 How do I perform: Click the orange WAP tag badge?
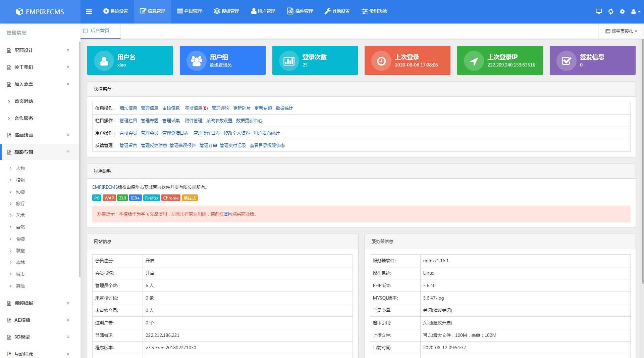tap(109, 198)
